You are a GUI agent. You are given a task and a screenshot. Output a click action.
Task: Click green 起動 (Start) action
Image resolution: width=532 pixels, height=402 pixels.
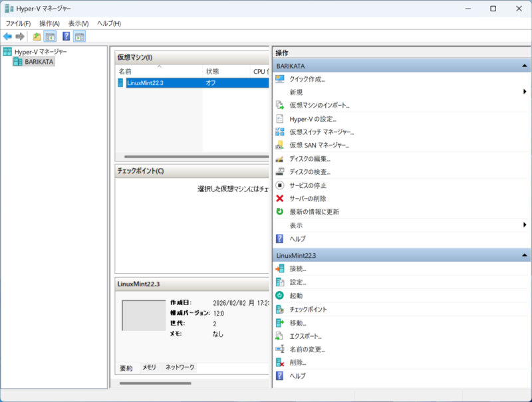[x=296, y=296]
